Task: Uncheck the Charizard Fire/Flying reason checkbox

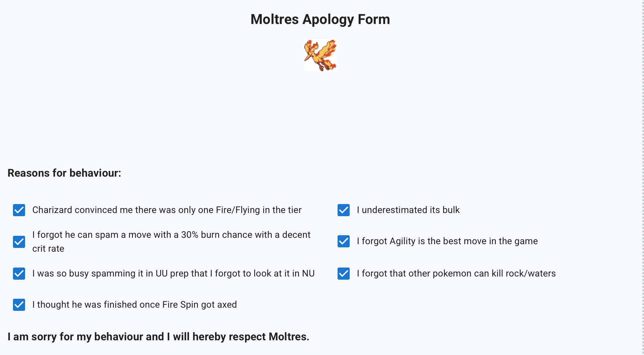Action: coord(19,210)
